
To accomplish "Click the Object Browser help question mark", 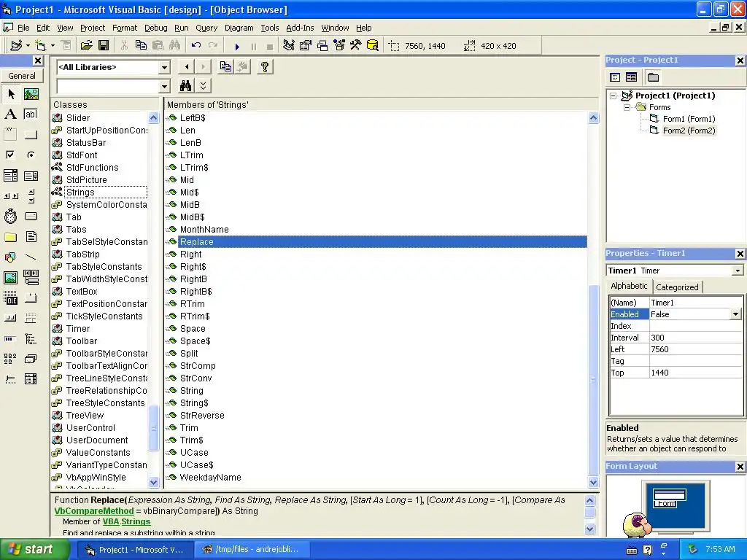I will pyautogui.click(x=265, y=66).
